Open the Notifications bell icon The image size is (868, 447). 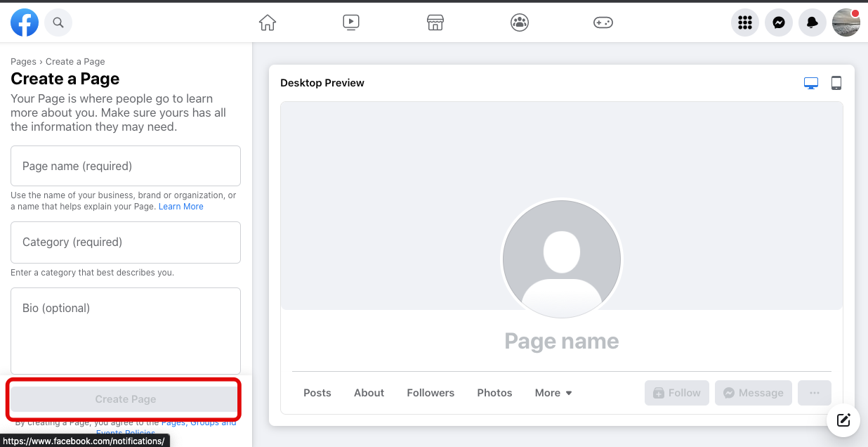tap(813, 23)
